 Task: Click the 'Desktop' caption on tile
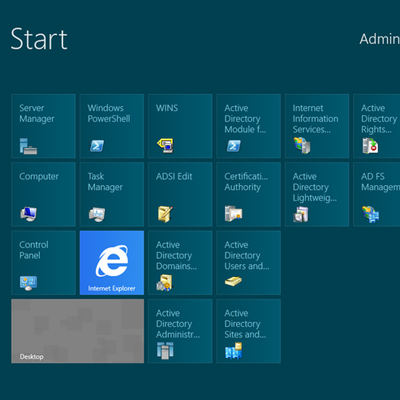point(31,357)
